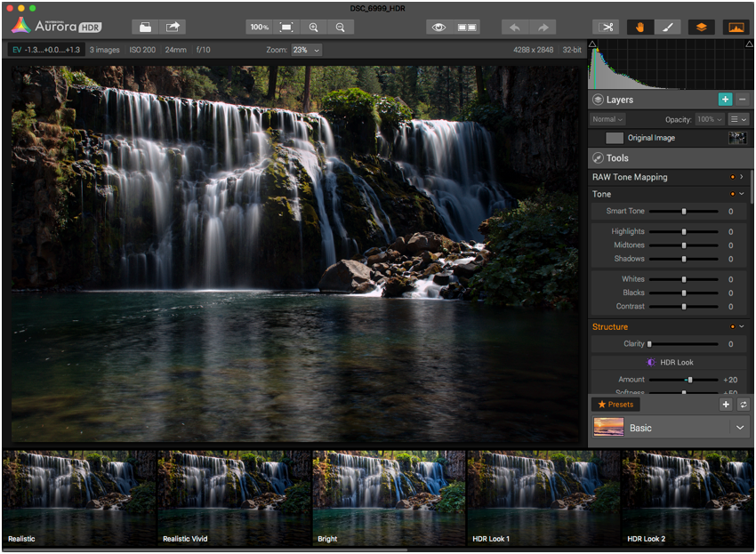Expand the Basic preset category dropdown
The height and width of the screenshot is (554, 756).
coord(740,428)
